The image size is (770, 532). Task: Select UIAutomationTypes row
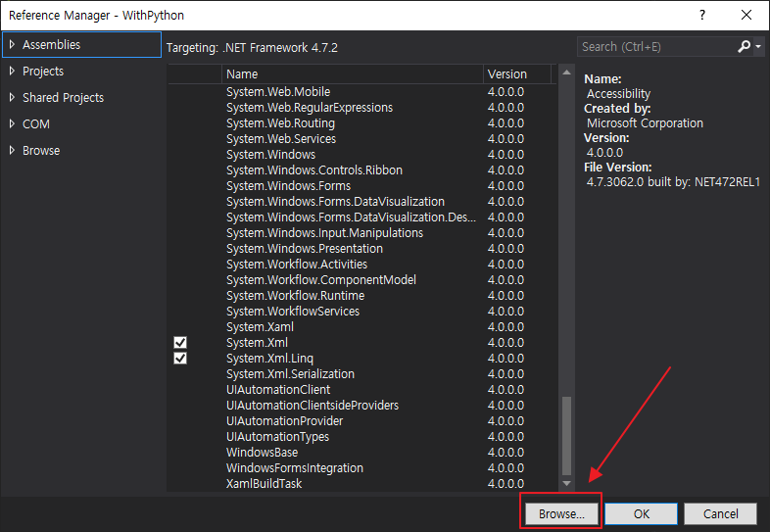361,437
